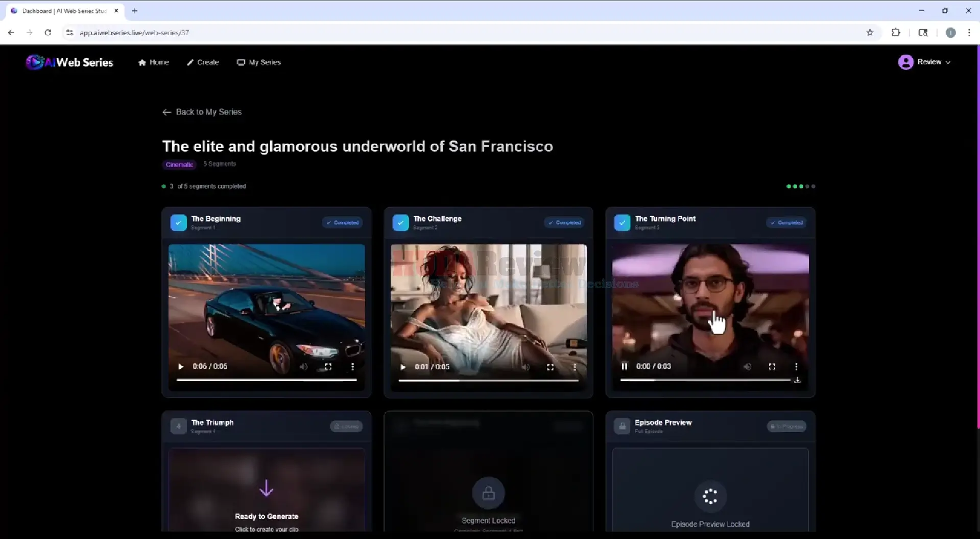Open more options for The Challenge video

[575, 367]
